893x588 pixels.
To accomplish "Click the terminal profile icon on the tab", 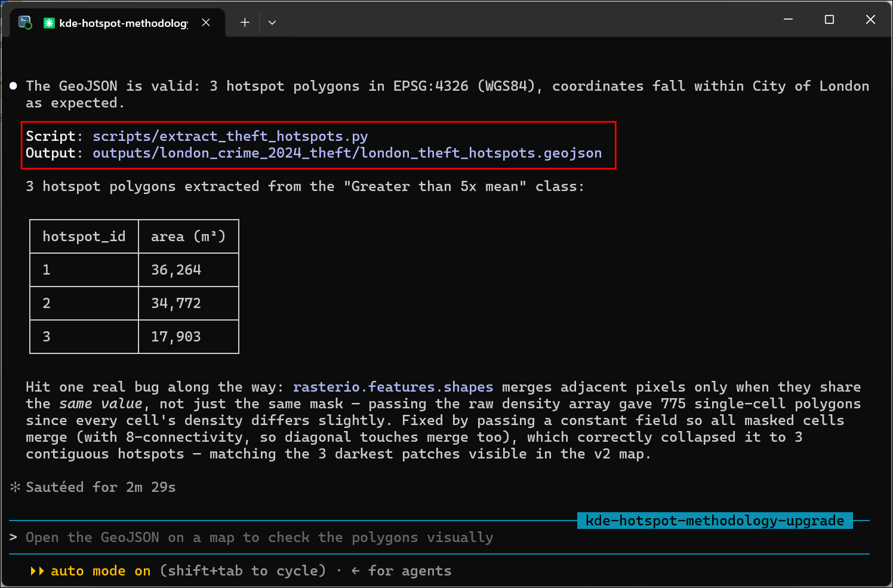I will pyautogui.click(x=25, y=23).
